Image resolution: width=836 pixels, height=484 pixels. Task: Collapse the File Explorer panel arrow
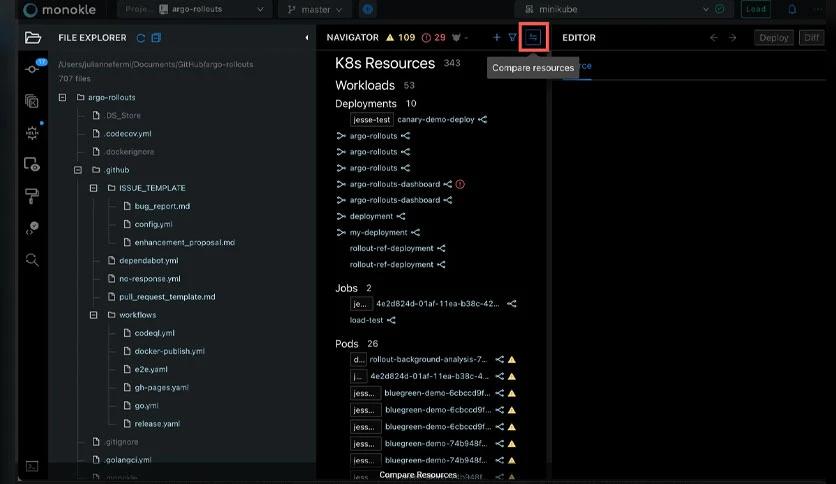[x=307, y=37]
